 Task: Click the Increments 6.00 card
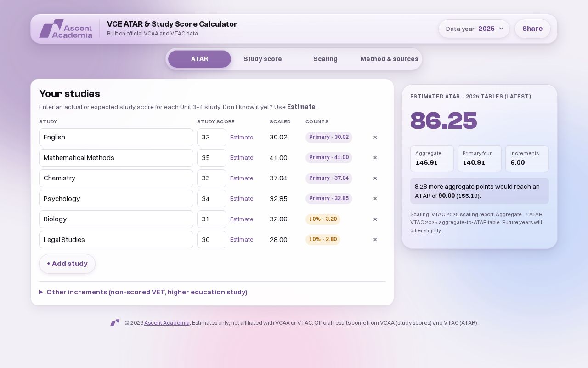tap(527, 159)
